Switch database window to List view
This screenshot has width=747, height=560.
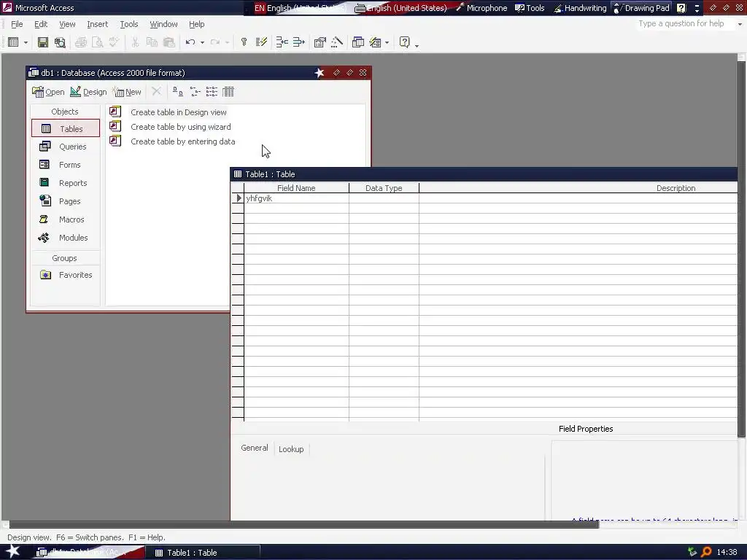point(212,91)
